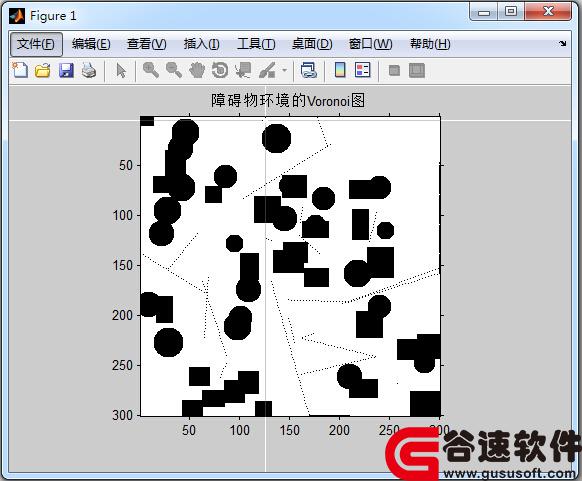Open the 文件(F) menu

pos(36,44)
